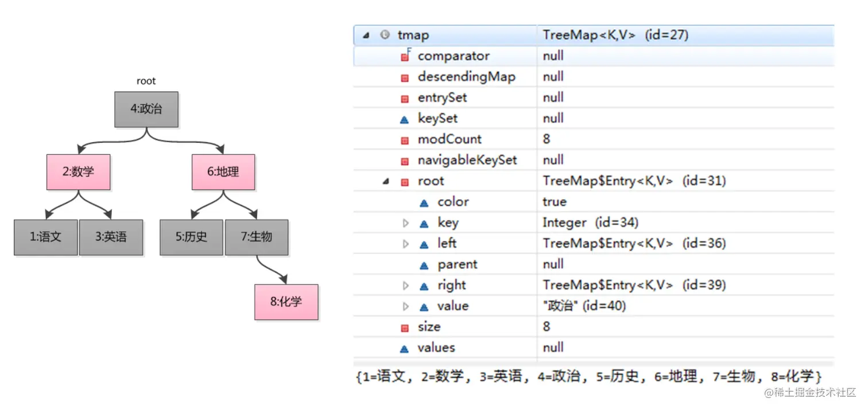
Task: Collapse the tmap variable node
Action: 366,36
